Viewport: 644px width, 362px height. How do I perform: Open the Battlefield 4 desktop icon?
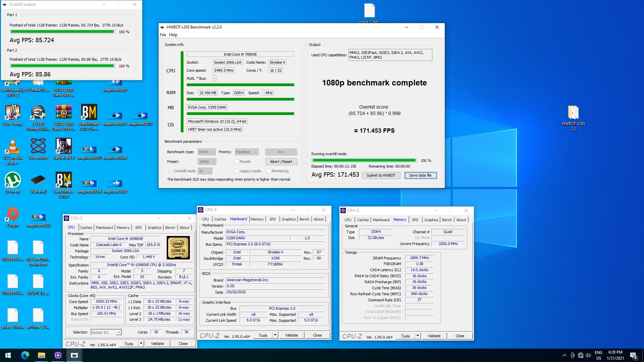64,149
